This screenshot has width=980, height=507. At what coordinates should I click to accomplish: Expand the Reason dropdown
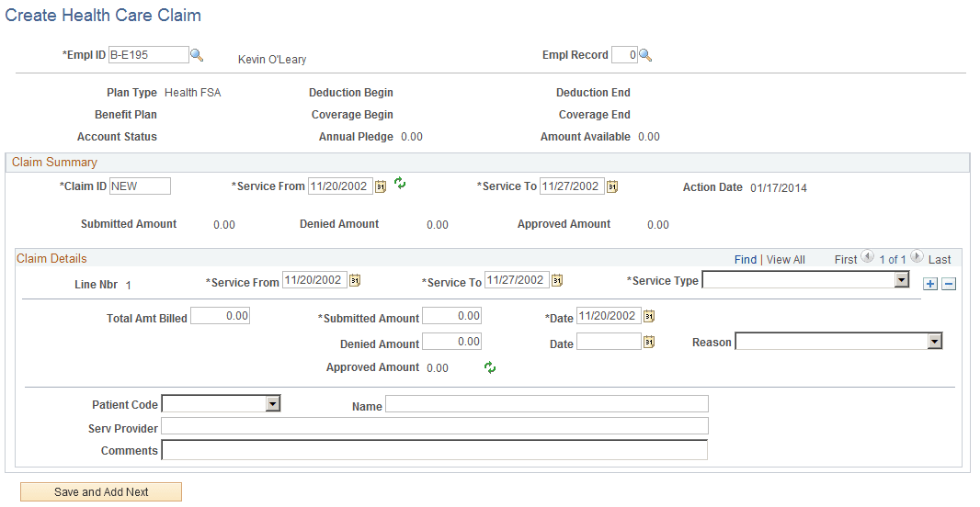click(x=934, y=341)
